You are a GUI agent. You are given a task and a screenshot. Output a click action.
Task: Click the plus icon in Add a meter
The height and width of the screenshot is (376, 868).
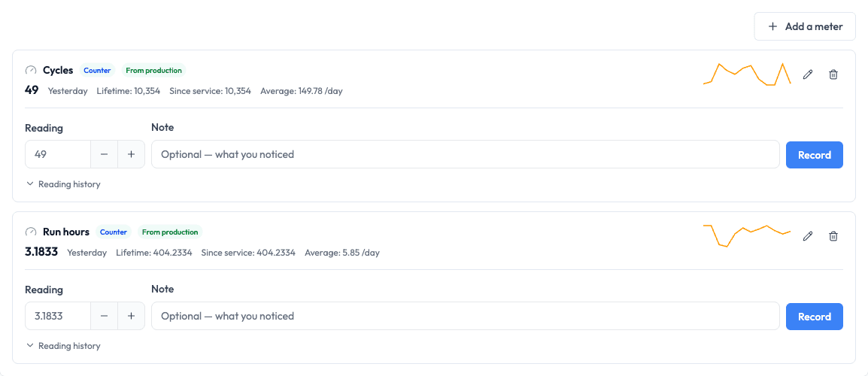(772, 26)
